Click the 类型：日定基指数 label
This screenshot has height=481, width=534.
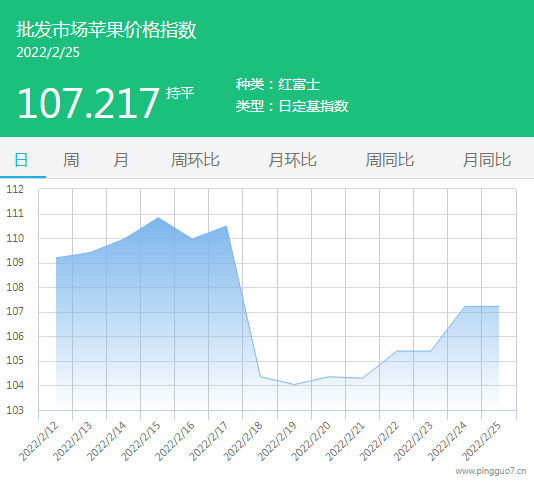292,106
